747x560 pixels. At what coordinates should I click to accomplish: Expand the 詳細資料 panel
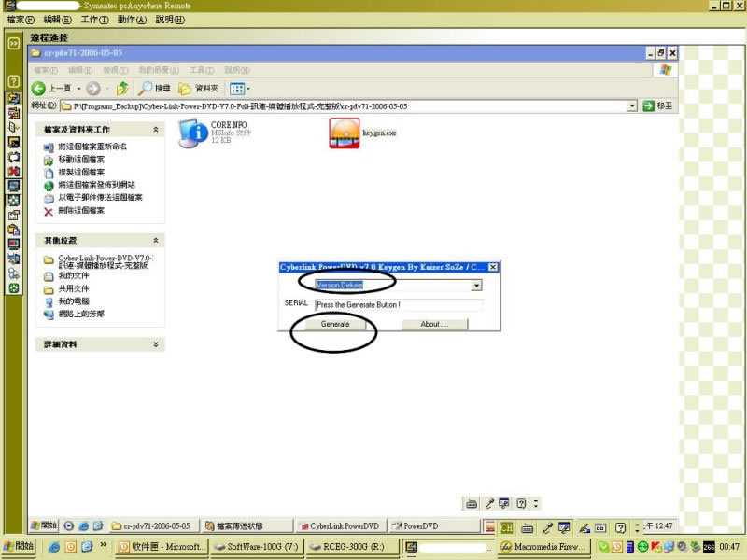point(156,344)
